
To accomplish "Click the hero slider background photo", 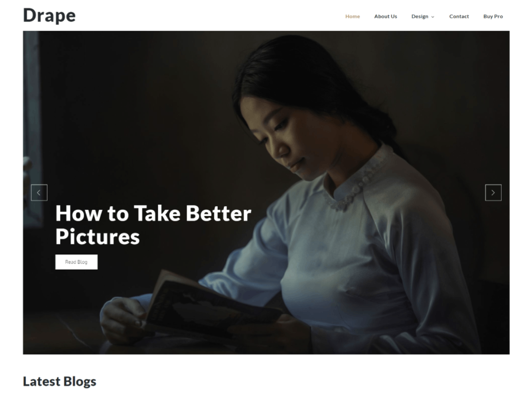I will click(x=266, y=192).
